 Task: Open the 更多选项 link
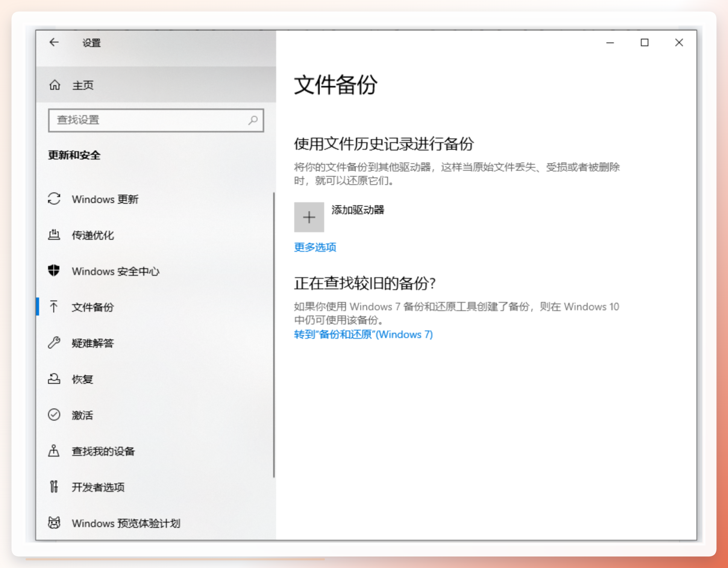pos(315,247)
